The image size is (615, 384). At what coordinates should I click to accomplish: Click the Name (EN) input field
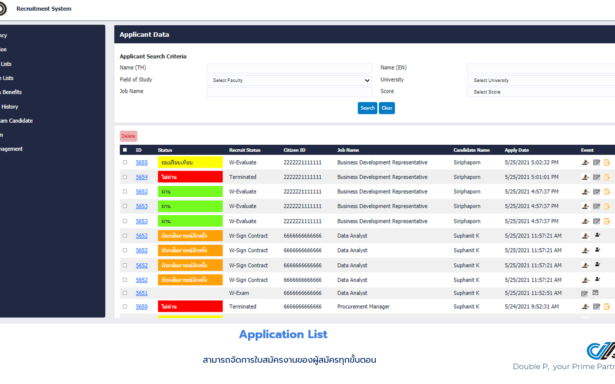(x=541, y=68)
